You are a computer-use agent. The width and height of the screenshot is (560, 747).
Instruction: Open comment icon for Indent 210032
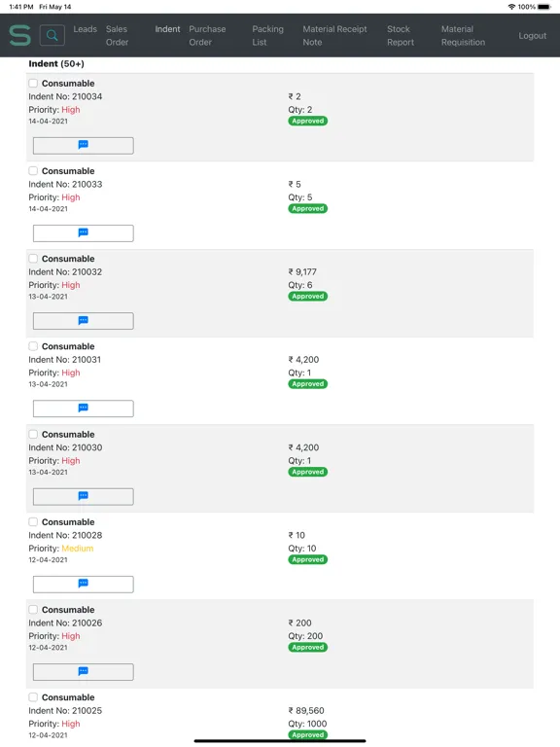[x=84, y=321]
